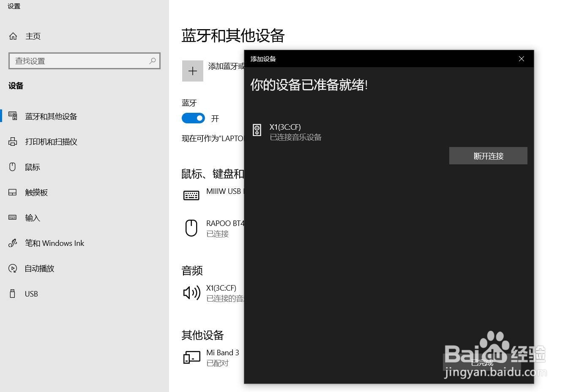This screenshot has height=392, width=579.
Task: Click the touchpad icon beside 触摸板
Action: 13,192
